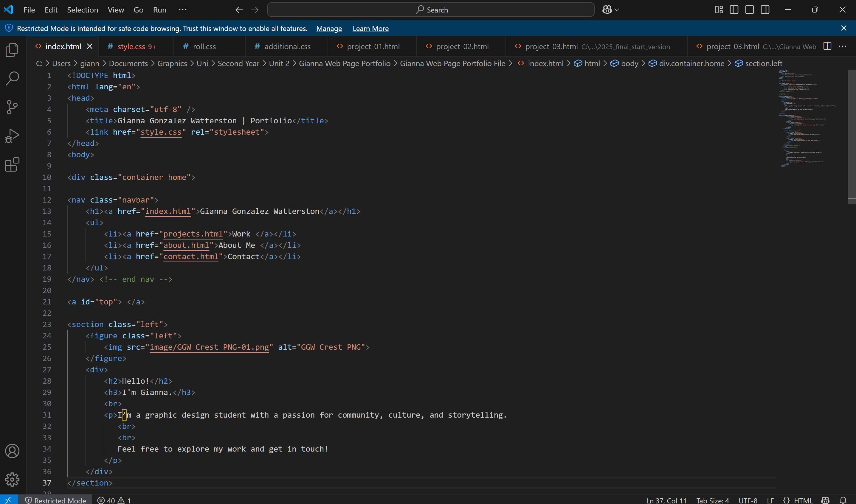Open the Go menu
The width and height of the screenshot is (856, 504).
tap(138, 10)
